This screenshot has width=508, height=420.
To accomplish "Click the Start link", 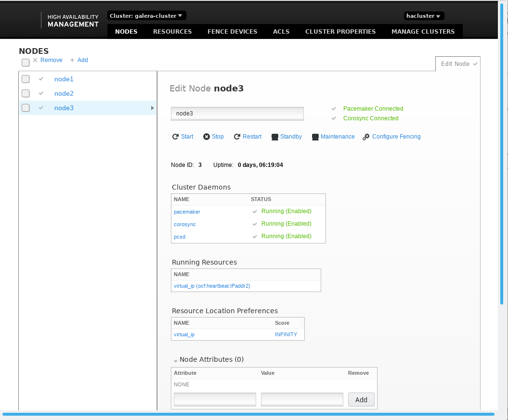I will (187, 137).
